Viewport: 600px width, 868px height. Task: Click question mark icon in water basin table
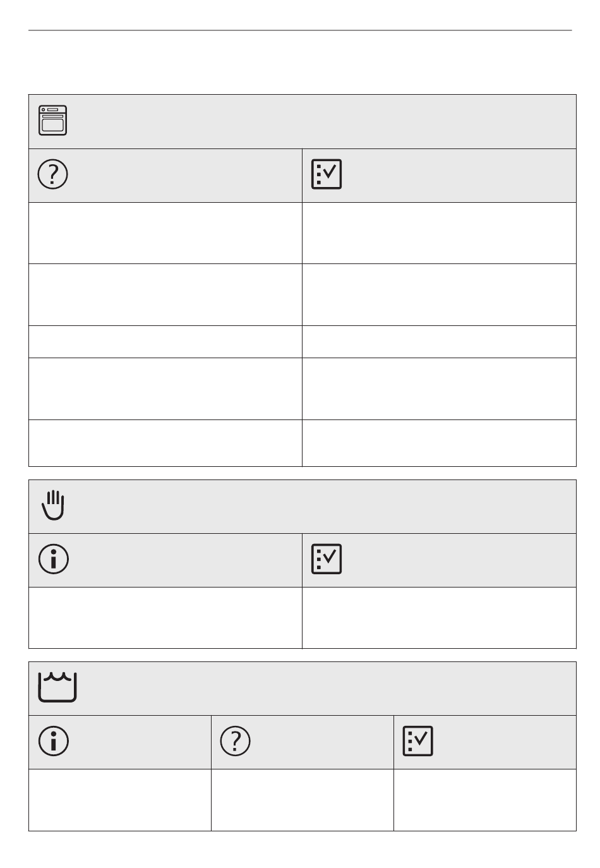point(236,741)
